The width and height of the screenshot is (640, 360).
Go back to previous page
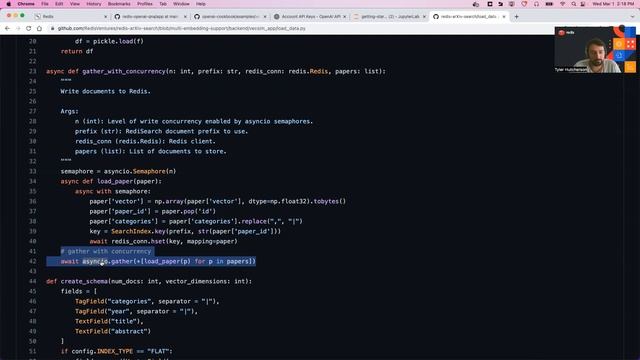click(7, 29)
